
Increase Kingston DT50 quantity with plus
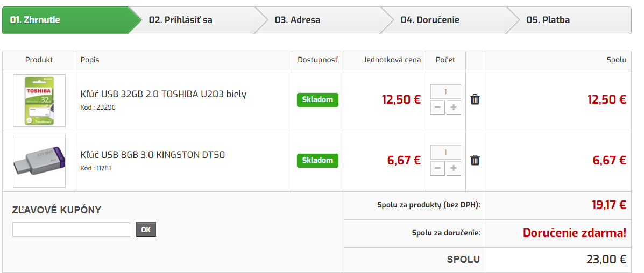[x=454, y=168]
